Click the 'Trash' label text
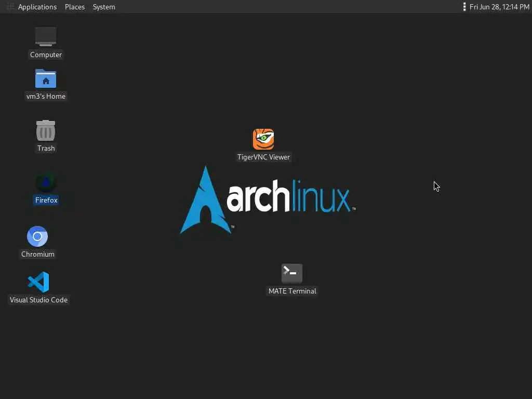Image resolution: width=532 pixels, height=399 pixels. [46, 148]
